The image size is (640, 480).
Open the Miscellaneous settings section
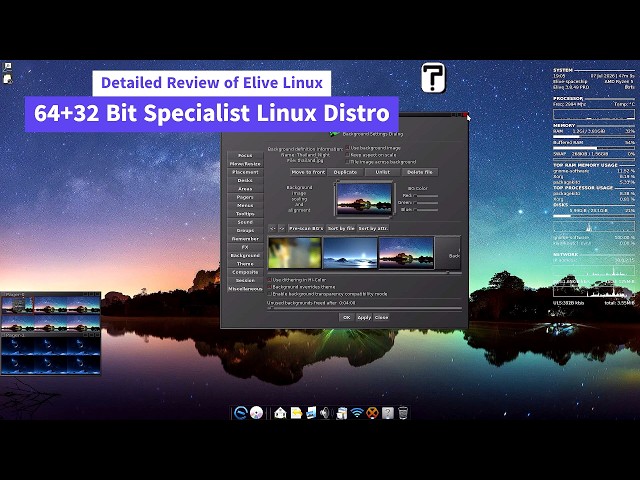[x=245, y=289]
